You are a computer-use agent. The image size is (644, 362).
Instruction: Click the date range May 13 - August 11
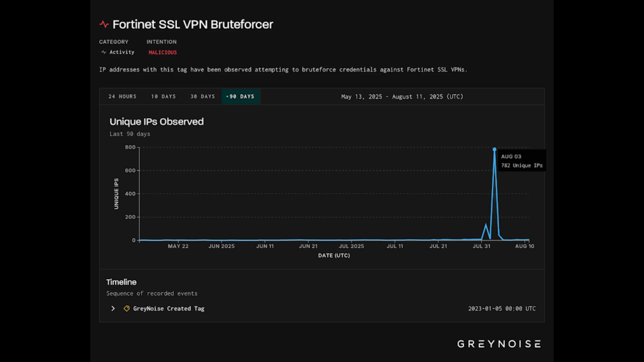click(402, 97)
